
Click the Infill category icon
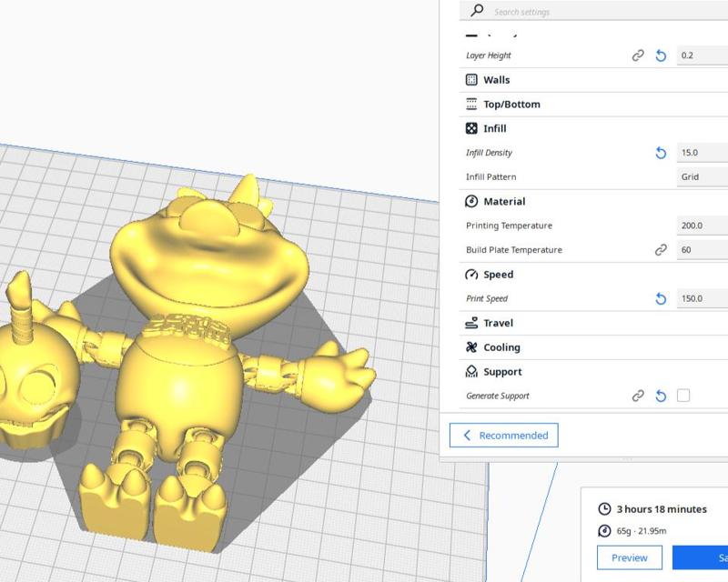click(x=471, y=128)
